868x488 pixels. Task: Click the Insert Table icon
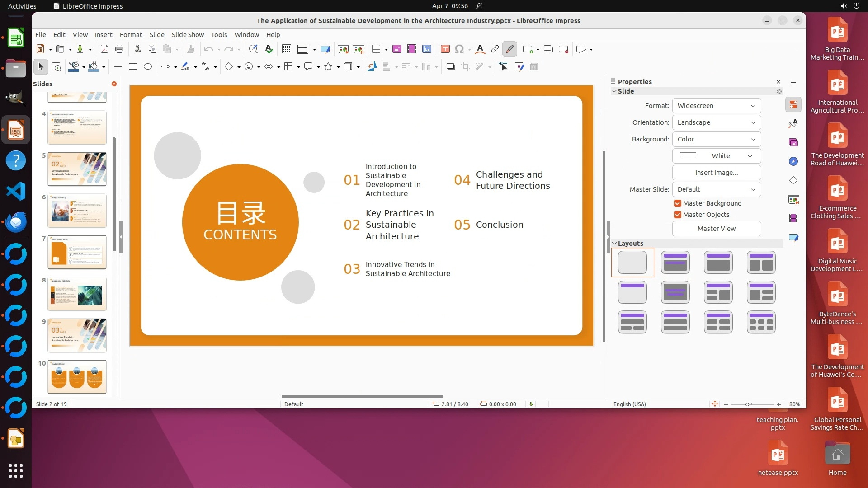376,49
